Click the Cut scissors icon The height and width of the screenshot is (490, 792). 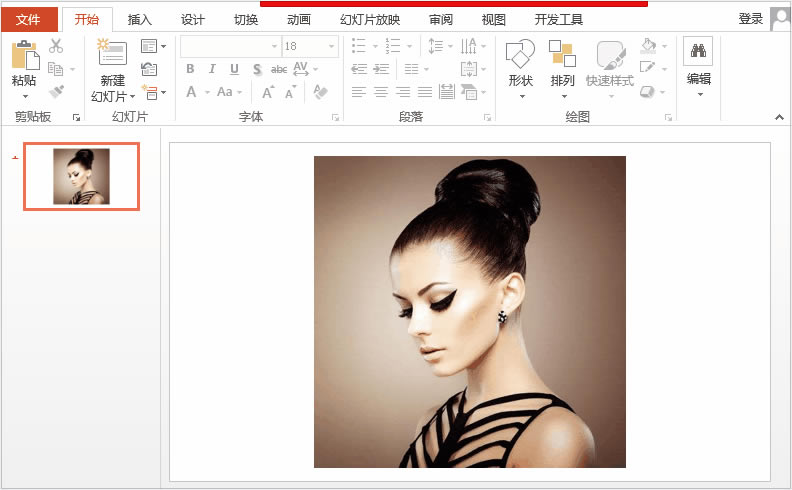click(56, 46)
